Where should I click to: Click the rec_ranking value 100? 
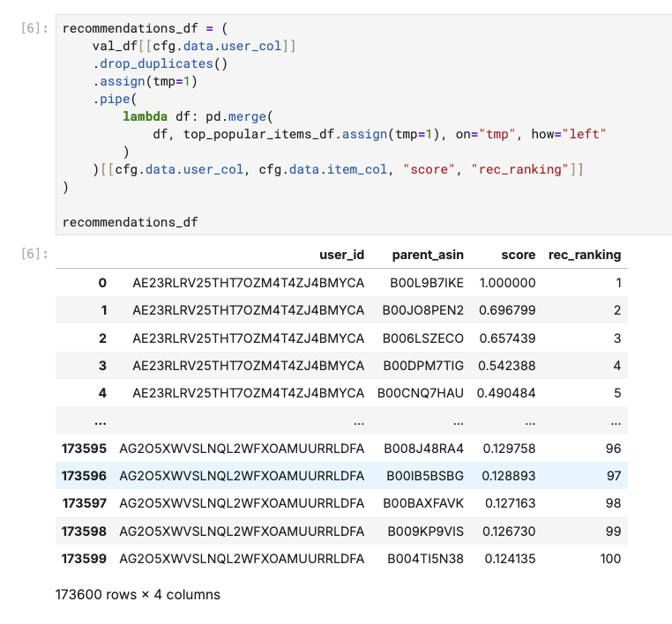click(610, 559)
